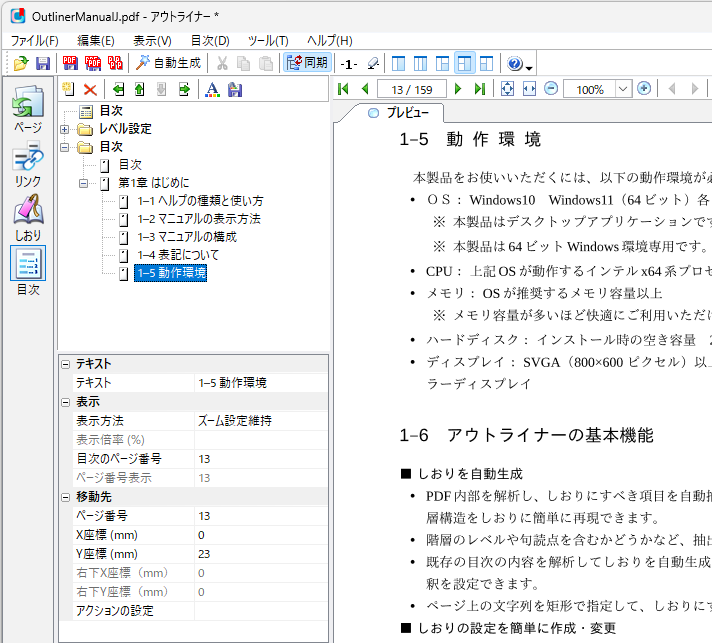The height and width of the screenshot is (643, 712).
Task: Open the ツール(T) menu
Action: click(268, 41)
